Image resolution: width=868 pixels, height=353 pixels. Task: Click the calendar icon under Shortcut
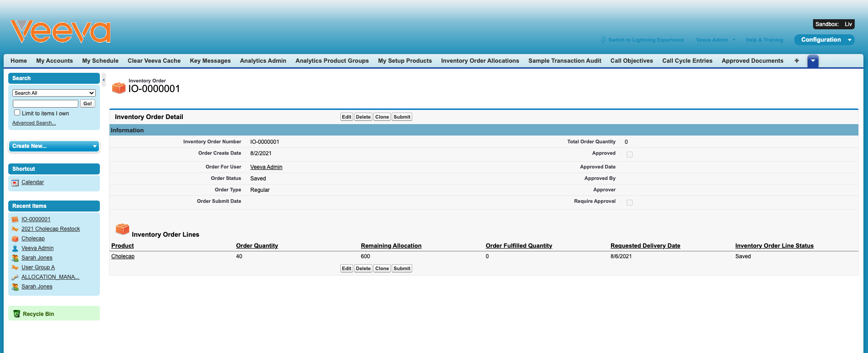pyautogui.click(x=15, y=183)
